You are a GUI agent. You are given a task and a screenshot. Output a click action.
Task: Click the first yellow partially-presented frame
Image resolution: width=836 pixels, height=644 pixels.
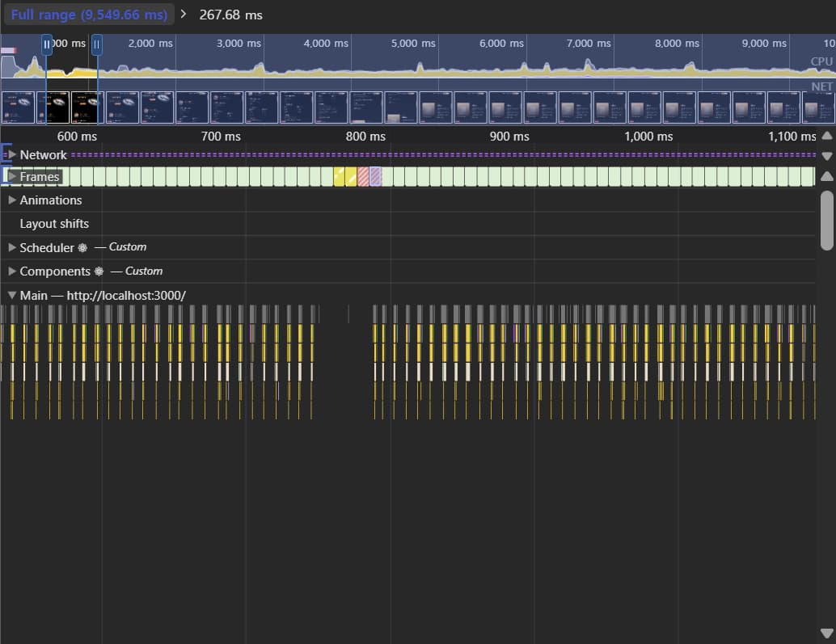click(x=339, y=176)
